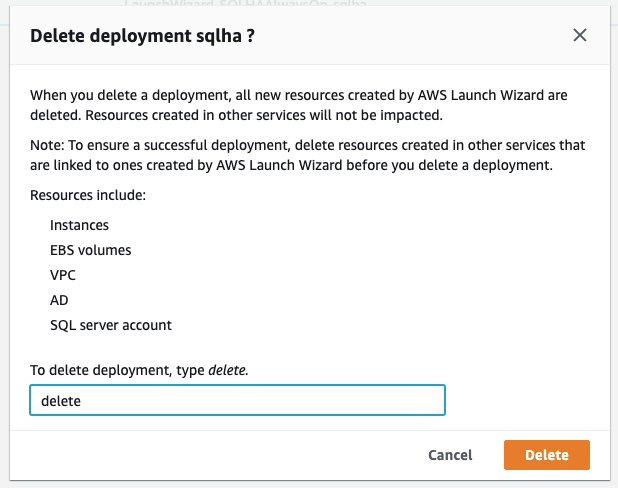Image resolution: width=618 pixels, height=488 pixels.
Task: Click the "To delete deployment, type" label
Action: (117, 370)
